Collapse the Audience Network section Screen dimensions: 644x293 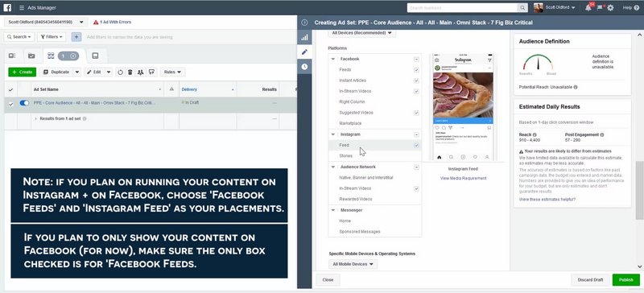(333, 167)
